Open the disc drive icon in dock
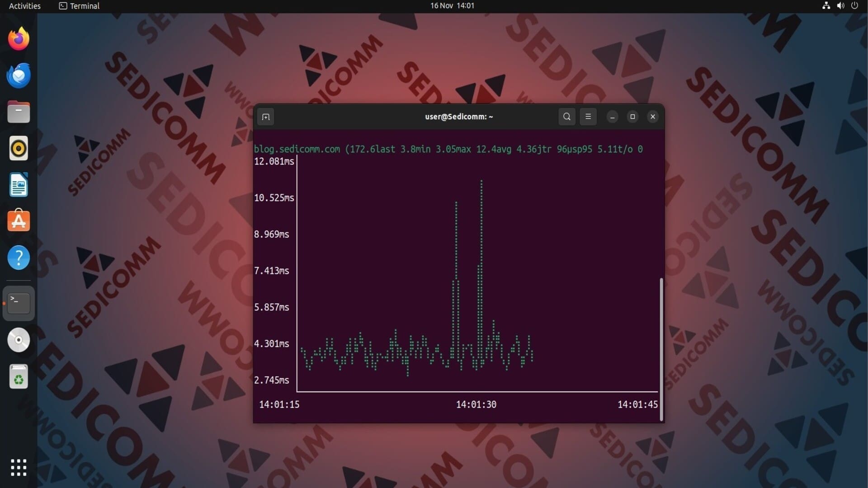Viewport: 868px width, 488px height. tap(19, 340)
